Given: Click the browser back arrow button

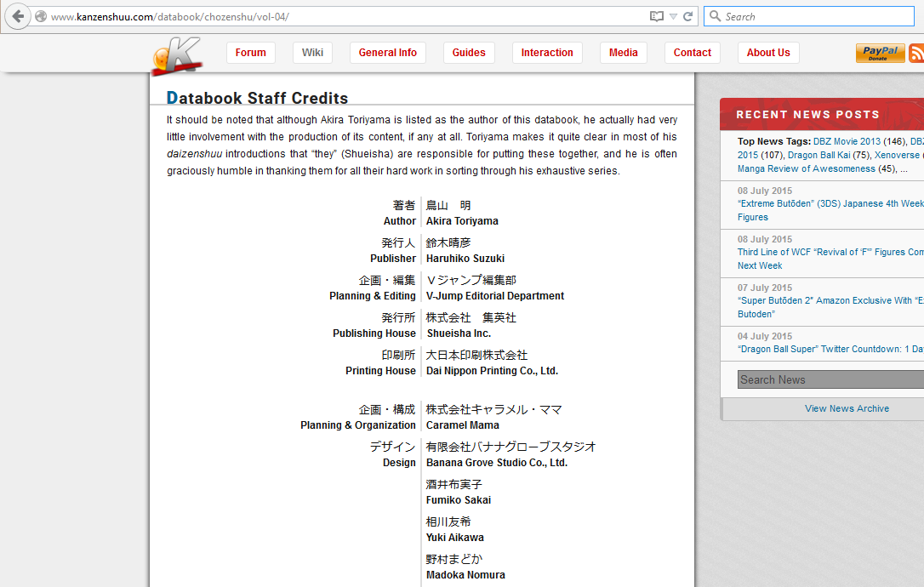Looking at the screenshot, I should point(18,16).
